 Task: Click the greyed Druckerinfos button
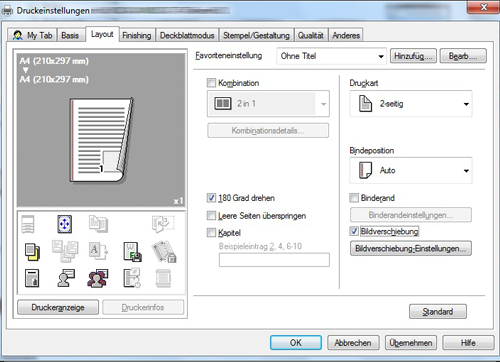[x=143, y=307]
